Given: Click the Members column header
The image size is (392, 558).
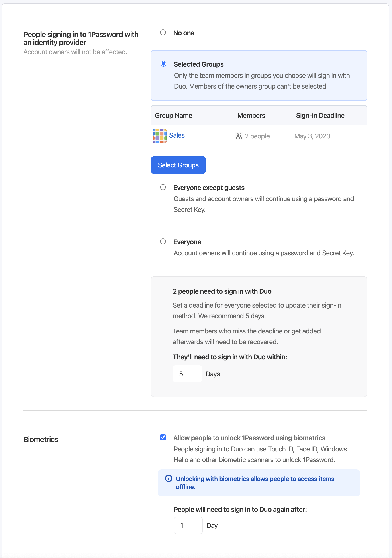Looking at the screenshot, I should 251,115.
